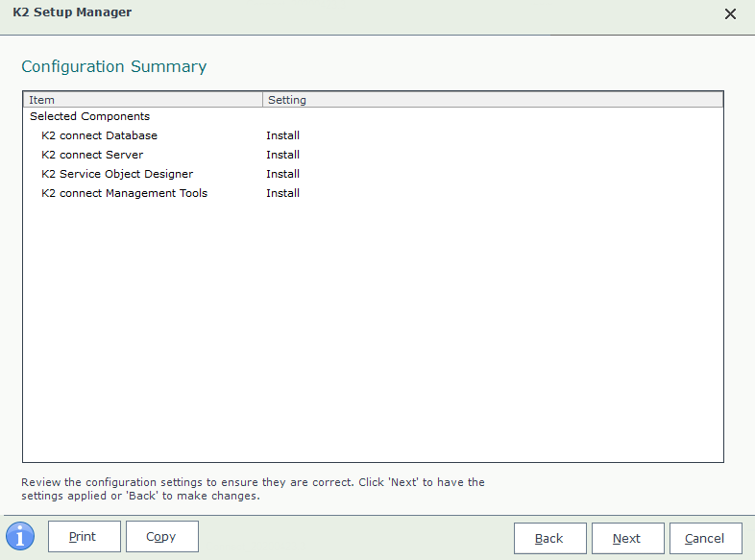Image resolution: width=755 pixels, height=560 pixels.
Task: Click the K2 Setup Manager title
Action: [x=72, y=12]
